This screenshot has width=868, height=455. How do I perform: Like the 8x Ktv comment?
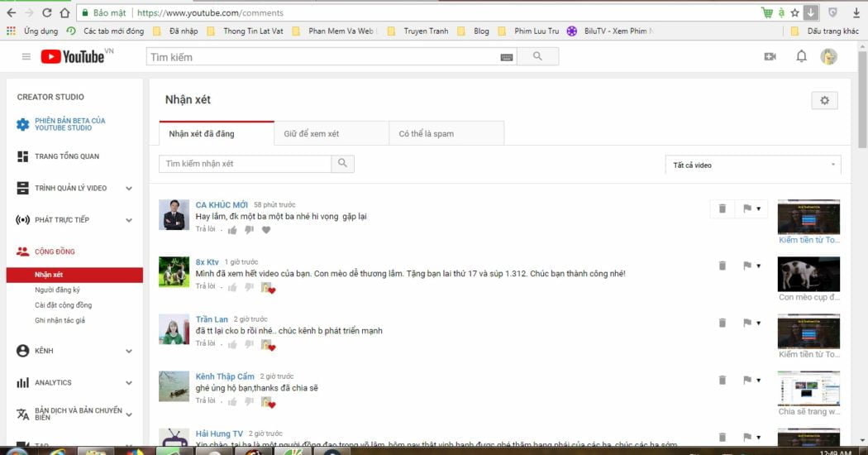tap(232, 286)
